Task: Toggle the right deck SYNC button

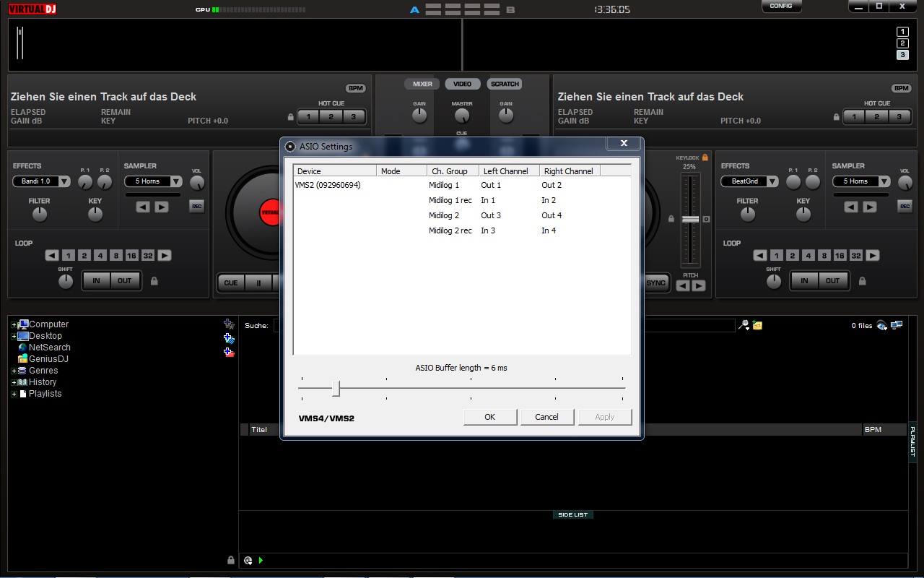Action: (655, 282)
